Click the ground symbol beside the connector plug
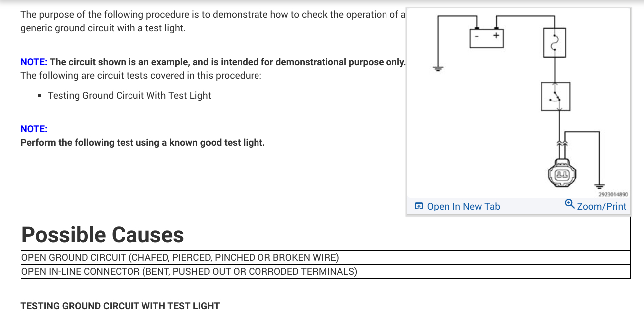Viewport: 644px width, 316px height. pyautogui.click(x=599, y=185)
